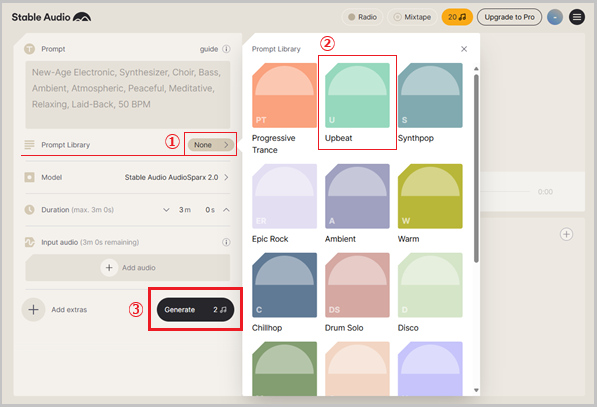This screenshot has width=597, height=407.
Task: Click the Add audio button
Action: pos(128,268)
